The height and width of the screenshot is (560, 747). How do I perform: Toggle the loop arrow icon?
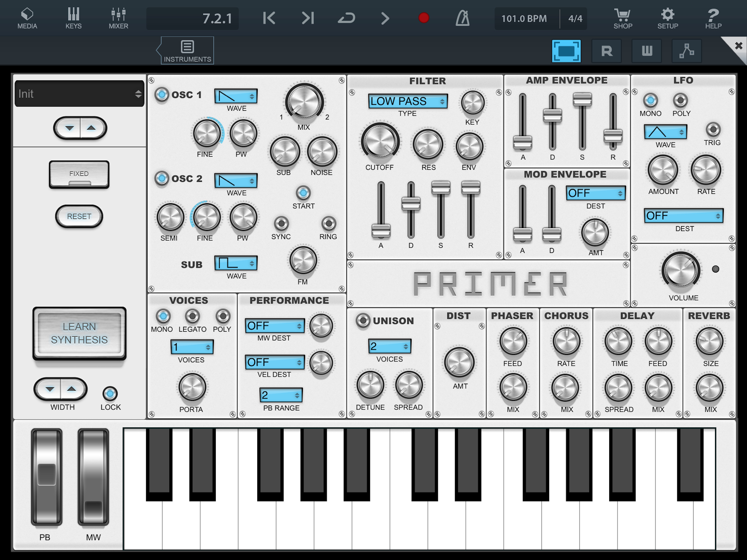(x=346, y=18)
